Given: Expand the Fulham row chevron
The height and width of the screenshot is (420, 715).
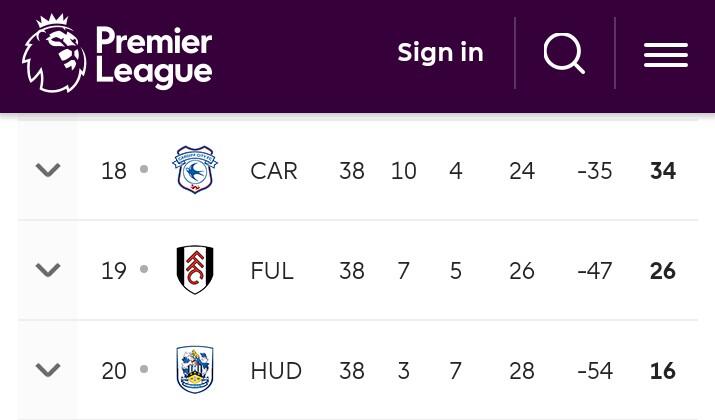Looking at the screenshot, I should pos(48,270).
